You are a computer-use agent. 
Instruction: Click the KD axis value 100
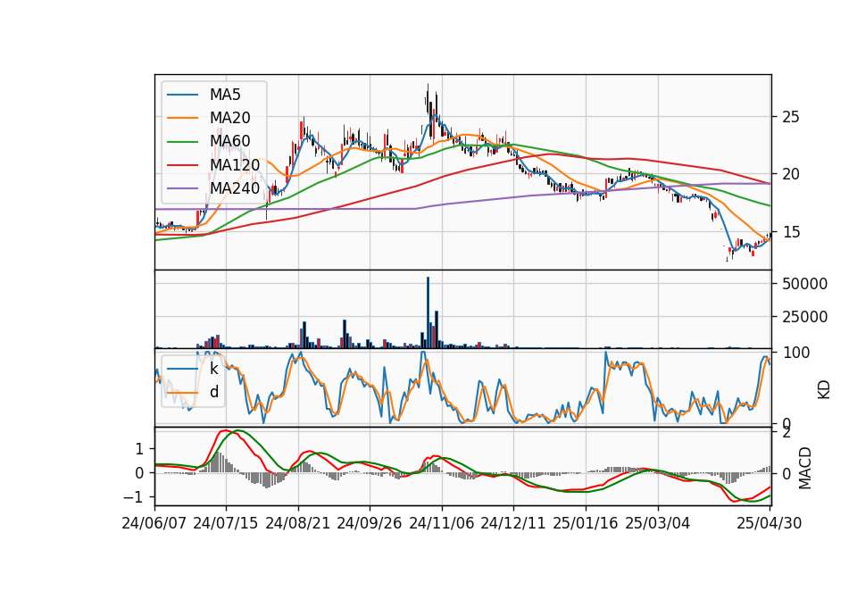(x=795, y=353)
